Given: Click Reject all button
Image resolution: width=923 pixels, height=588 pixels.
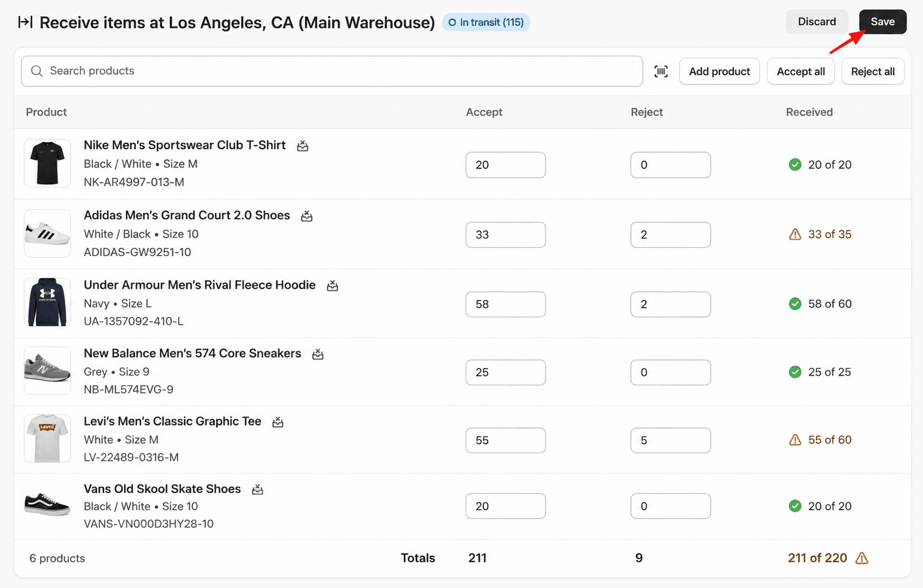Looking at the screenshot, I should (872, 71).
